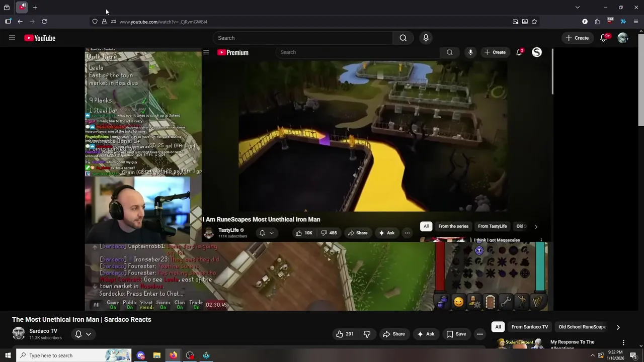Show site security lock information
The height and width of the screenshot is (362, 644).
pyautogui.click(x=104, y=22)
